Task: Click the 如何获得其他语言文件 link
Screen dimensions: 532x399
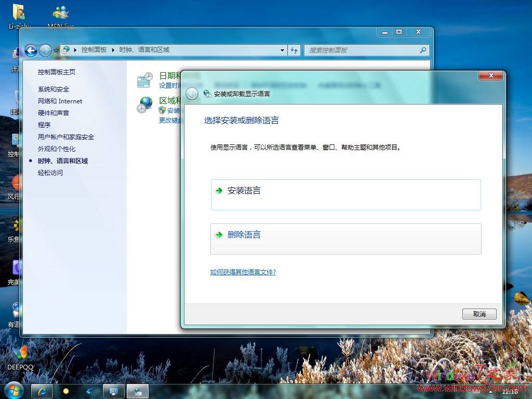Action: pyautogui.click(x=243, y=272)
